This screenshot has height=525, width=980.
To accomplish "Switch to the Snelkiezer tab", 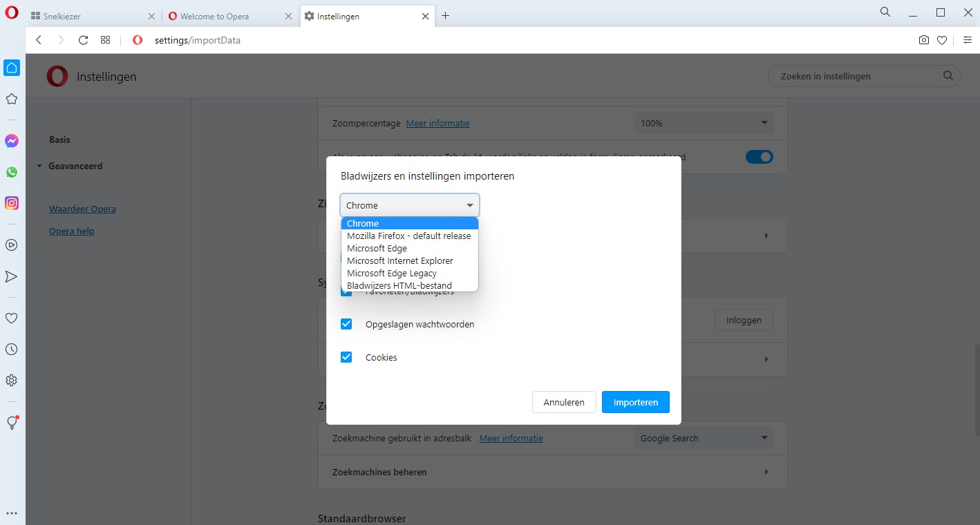I will [93, 16].
